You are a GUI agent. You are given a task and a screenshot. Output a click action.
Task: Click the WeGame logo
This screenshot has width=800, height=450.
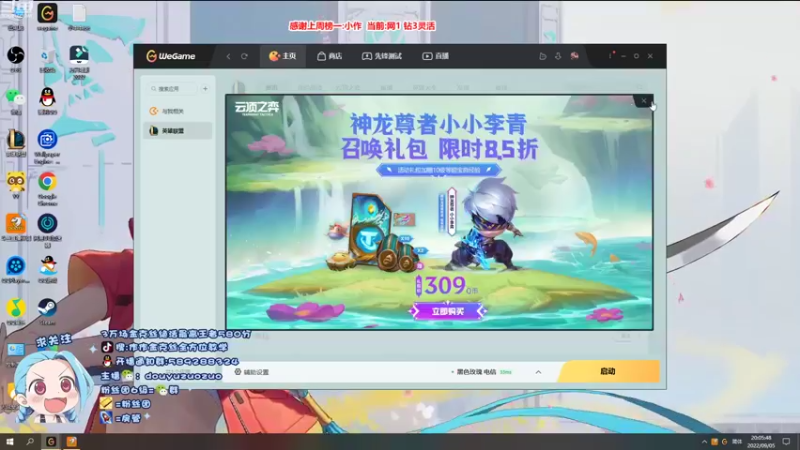coord(171,56)
